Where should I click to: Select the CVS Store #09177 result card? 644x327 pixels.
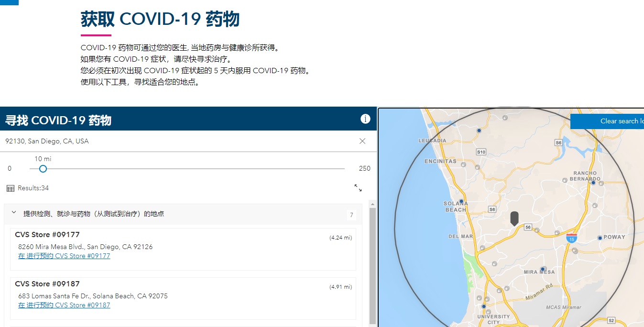tap(183, 245)
